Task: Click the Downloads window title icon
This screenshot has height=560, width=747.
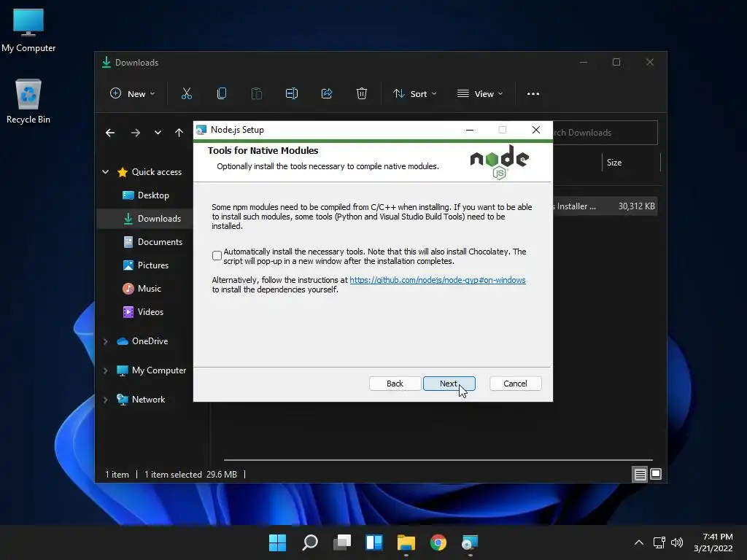Action: pyautogui.click(x=107, y=63)
